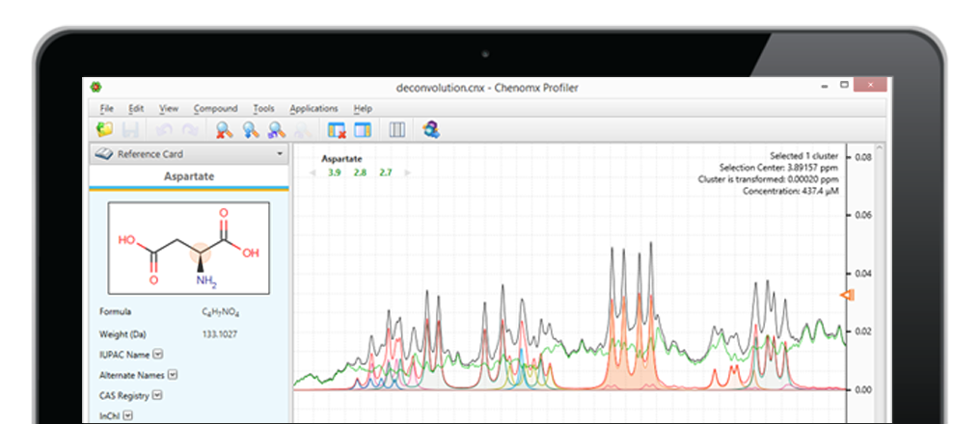Click the three-column view icon

396,130
